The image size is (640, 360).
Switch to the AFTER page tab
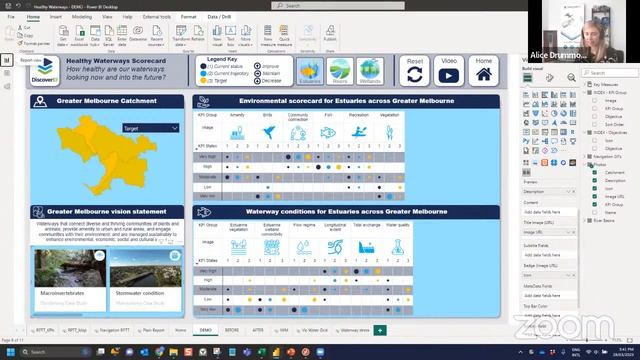258,330
